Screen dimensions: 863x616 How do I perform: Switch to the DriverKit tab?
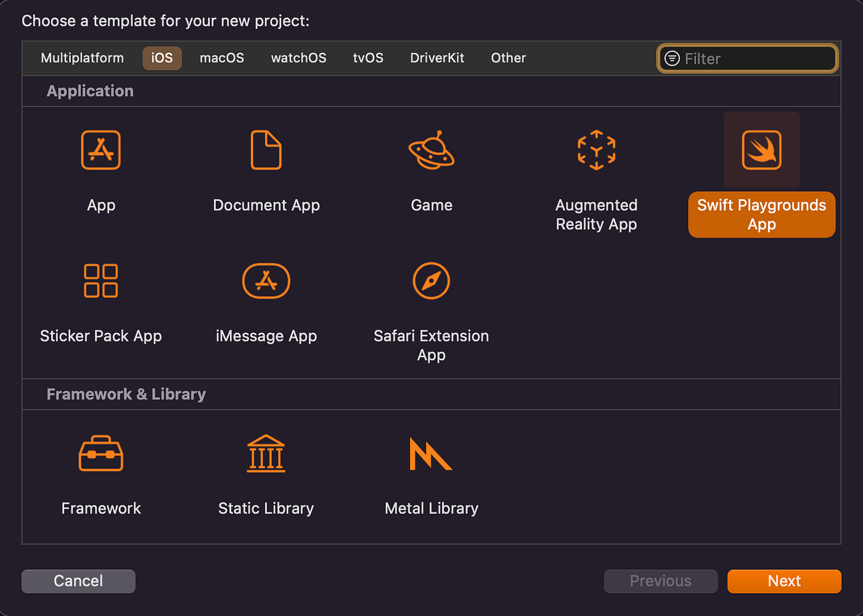[x=437, y=58]
